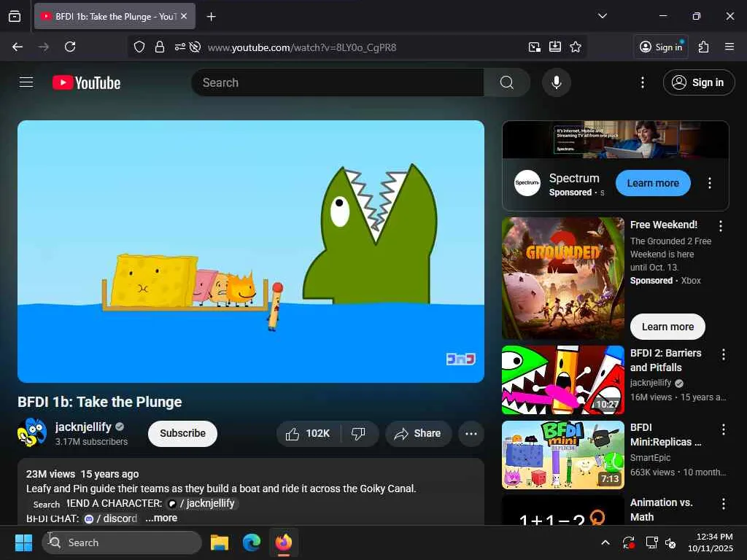Open File Explorer from taskbar
This screenshot has width=747, height=560.
point(220,542)
